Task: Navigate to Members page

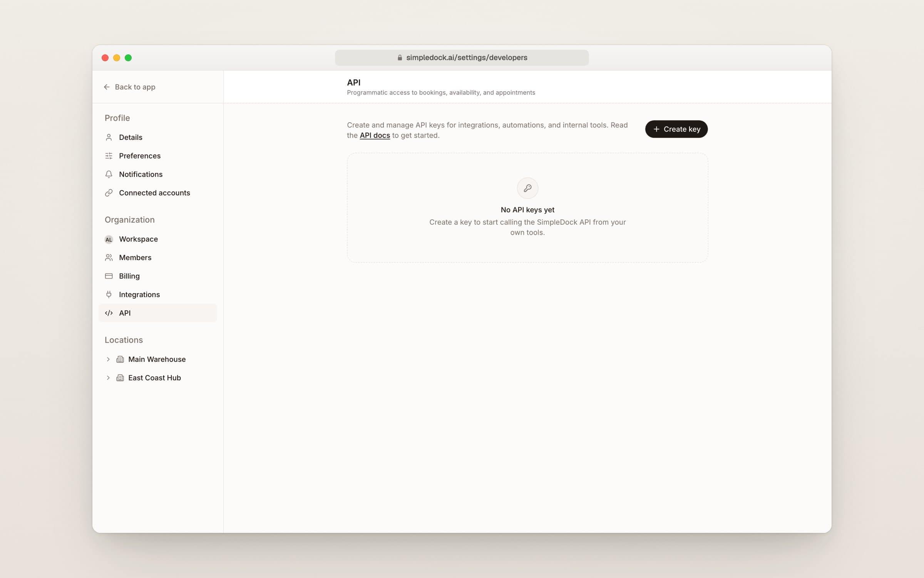Action: 158,257
